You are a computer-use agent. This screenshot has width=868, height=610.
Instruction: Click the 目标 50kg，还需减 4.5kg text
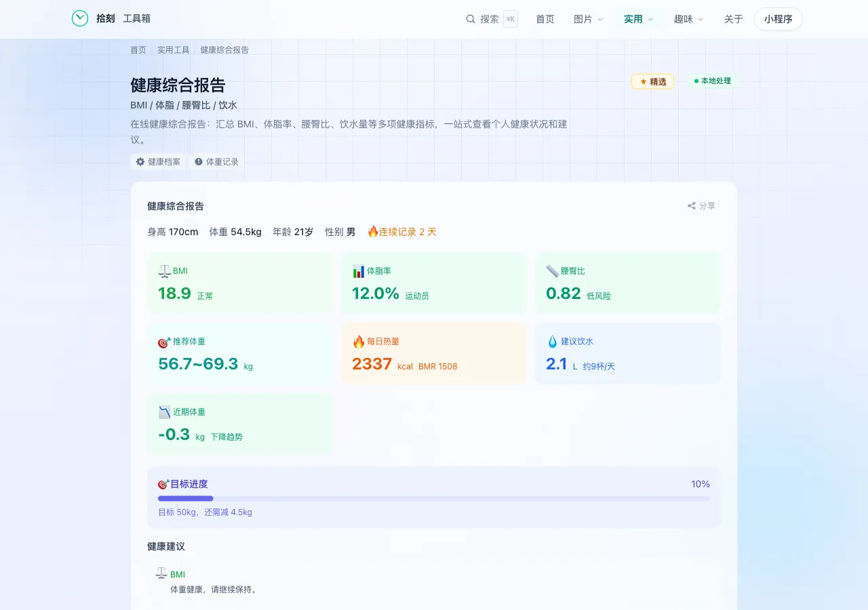pos(205,512)
